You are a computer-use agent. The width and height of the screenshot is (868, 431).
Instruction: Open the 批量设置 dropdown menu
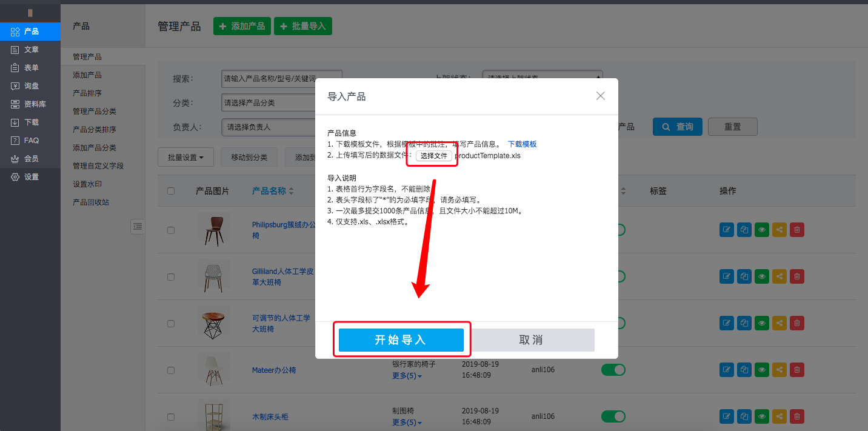[x=185, y=156]
